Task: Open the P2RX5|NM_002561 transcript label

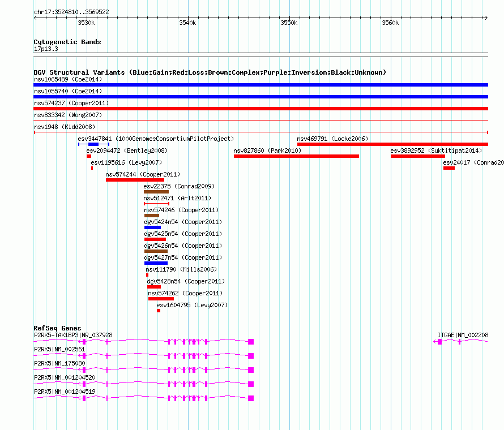Action: (x=60, y=349)
